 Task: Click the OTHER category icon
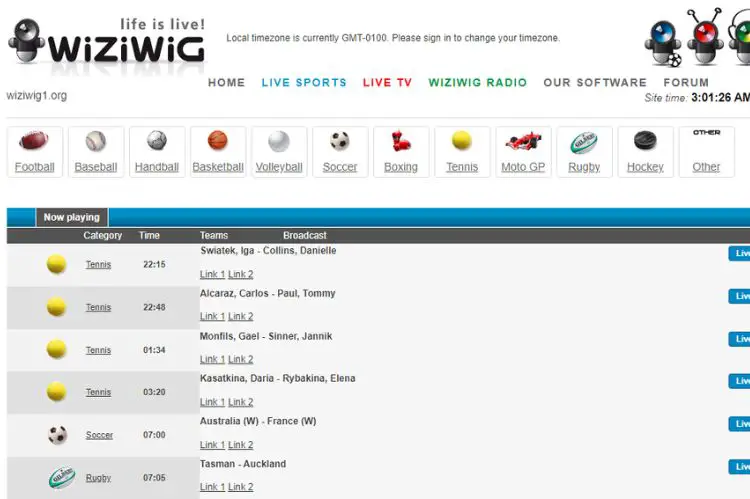coord(706,133)
